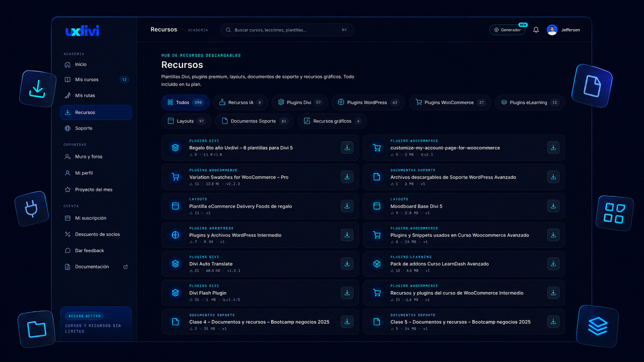Image resolution: width=644 pixels, height=362 pixels.
Task: Open notifications bell
Action: point(536,30)
